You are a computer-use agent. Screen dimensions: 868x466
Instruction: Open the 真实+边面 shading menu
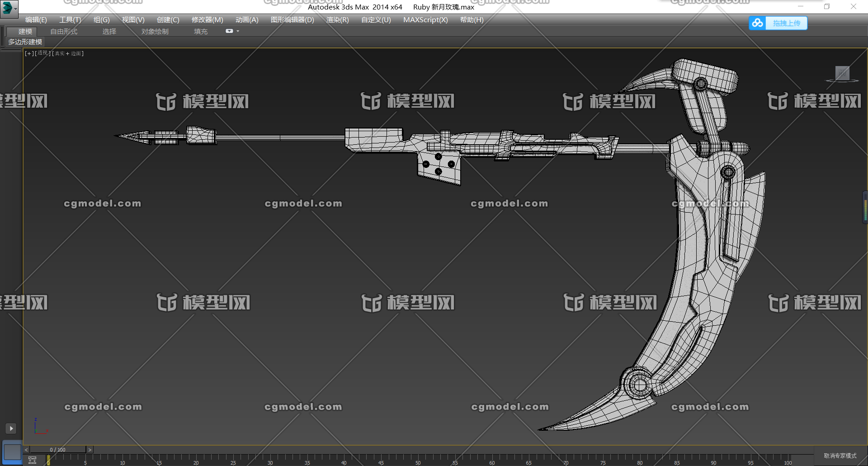68,53
